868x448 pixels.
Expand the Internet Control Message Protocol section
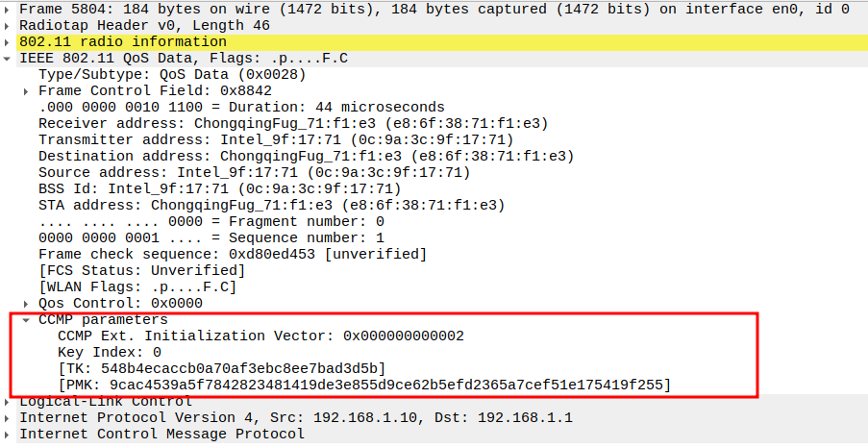(9, 435)
